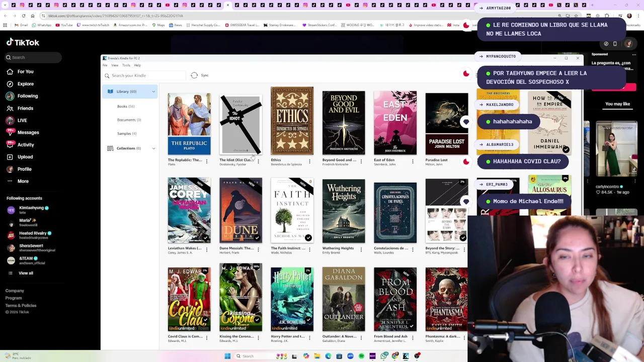Open options menu for East of Eden
644x362 pixels.
(x=413, y=161)
